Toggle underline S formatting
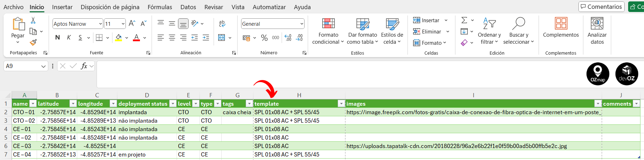The height and width of the screenshot is (160, 644). coord(80,37)
